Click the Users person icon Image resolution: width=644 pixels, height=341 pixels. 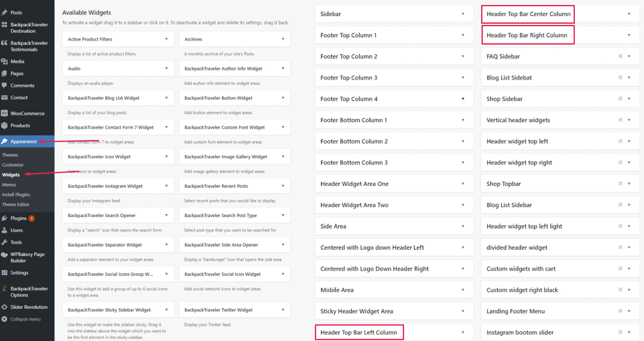(x=5, y=230)
